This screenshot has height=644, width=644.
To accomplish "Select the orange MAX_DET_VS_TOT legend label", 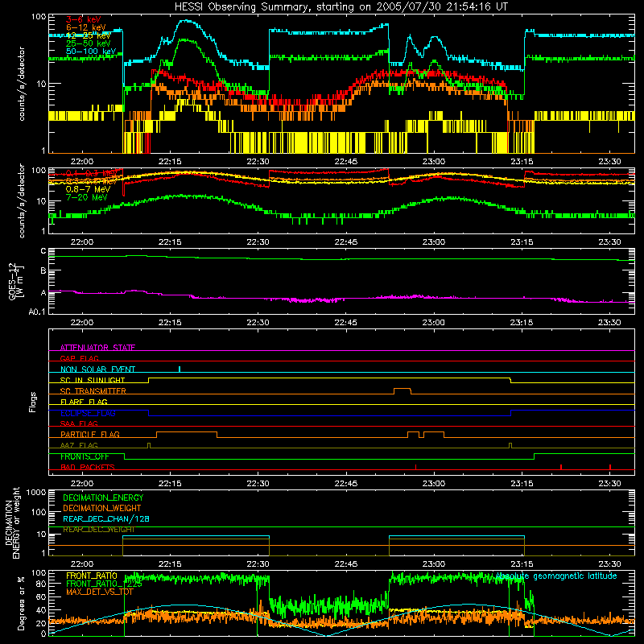I will click(100, 592).
